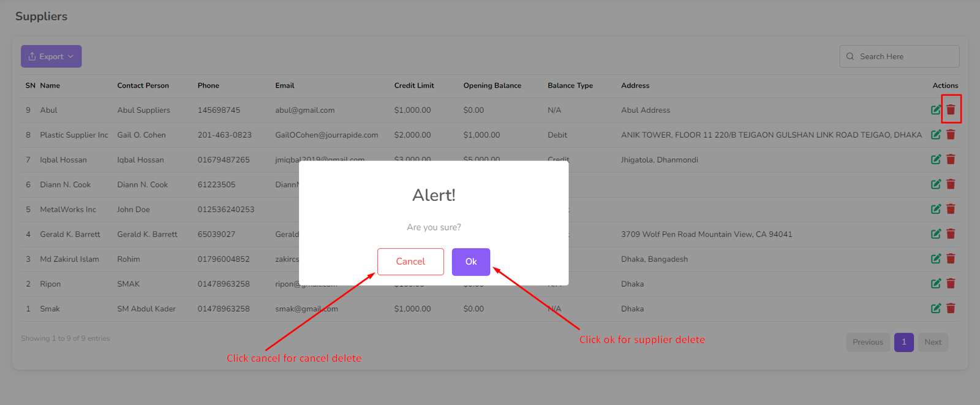Click the edit icon for Abul supplier
Image resolution: width=980 pixels, height=405 pixels.
click(935, 110)
